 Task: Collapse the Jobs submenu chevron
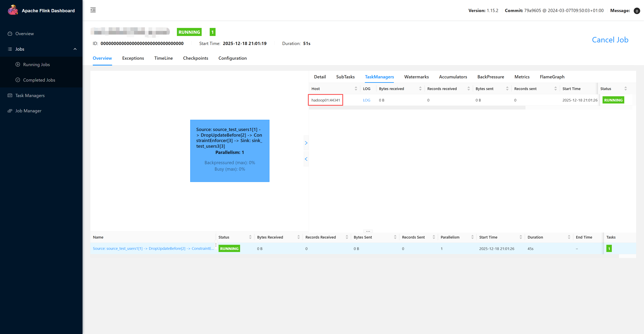pos(75,49)
